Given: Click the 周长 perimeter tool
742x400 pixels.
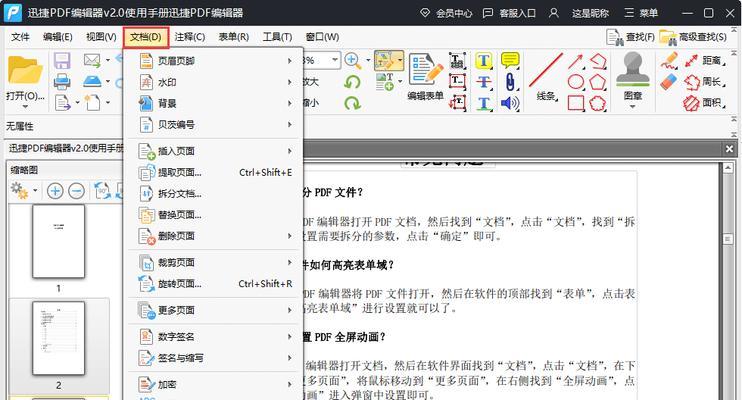Looking at the screenshot, I should point(704,82).
